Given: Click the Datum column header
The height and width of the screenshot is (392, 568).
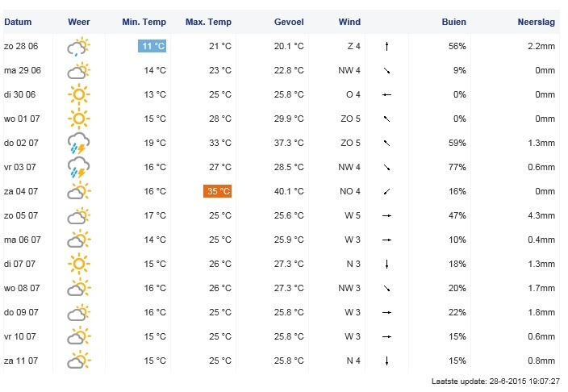Looking at the screenshot, I should (18, 22).
